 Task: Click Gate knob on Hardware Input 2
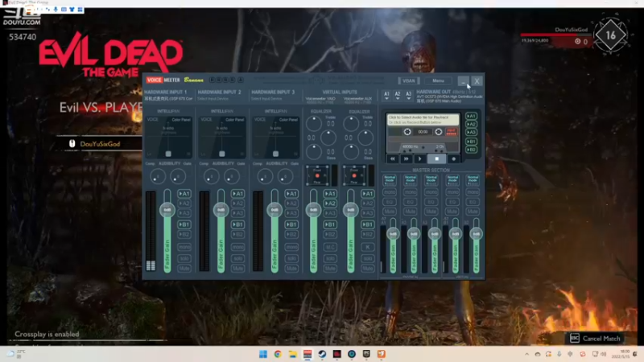click(232, 176)
